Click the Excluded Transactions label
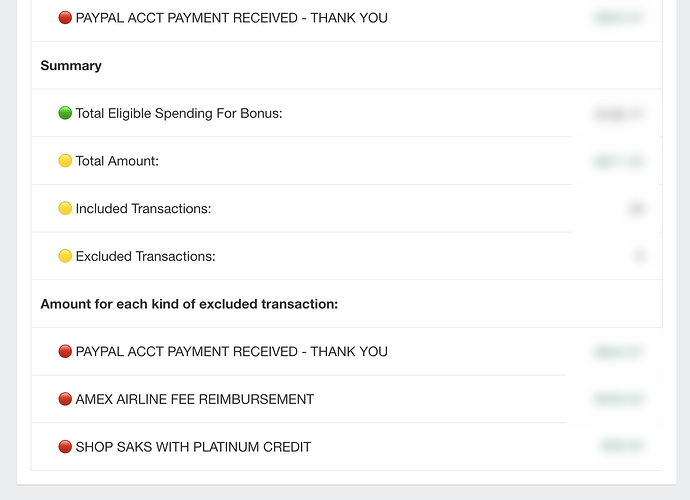This screenshot has height=500, width=690. point(146,256)
